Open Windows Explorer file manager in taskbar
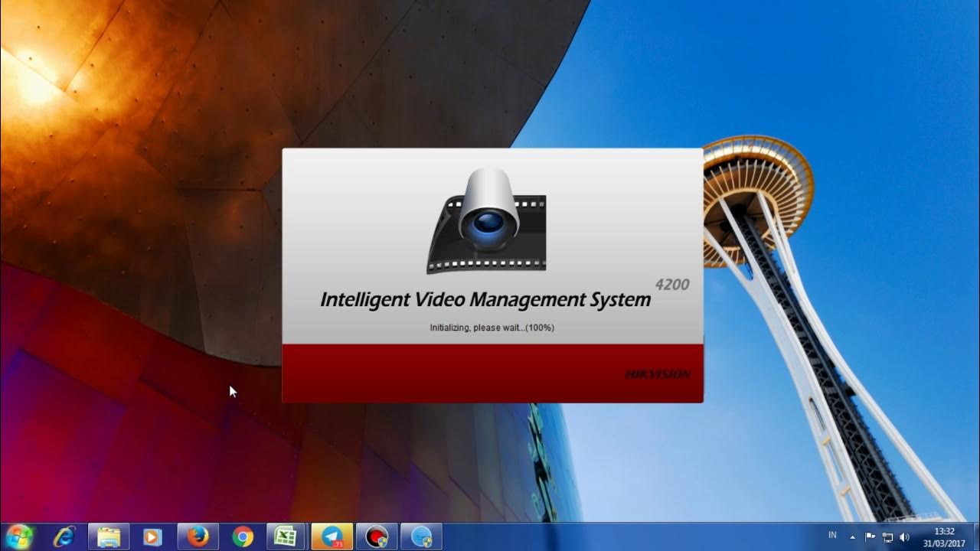 tap(109, 537)
